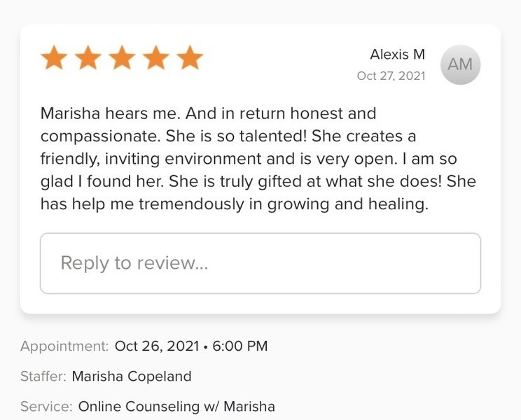Viewport: 521px width, 420px height.
Task: Click the Appointment label
Action: click(x=64, y=346)
